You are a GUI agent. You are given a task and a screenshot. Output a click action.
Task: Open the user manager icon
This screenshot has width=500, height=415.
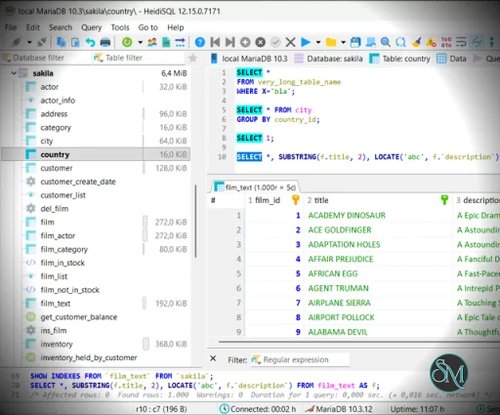152,42
